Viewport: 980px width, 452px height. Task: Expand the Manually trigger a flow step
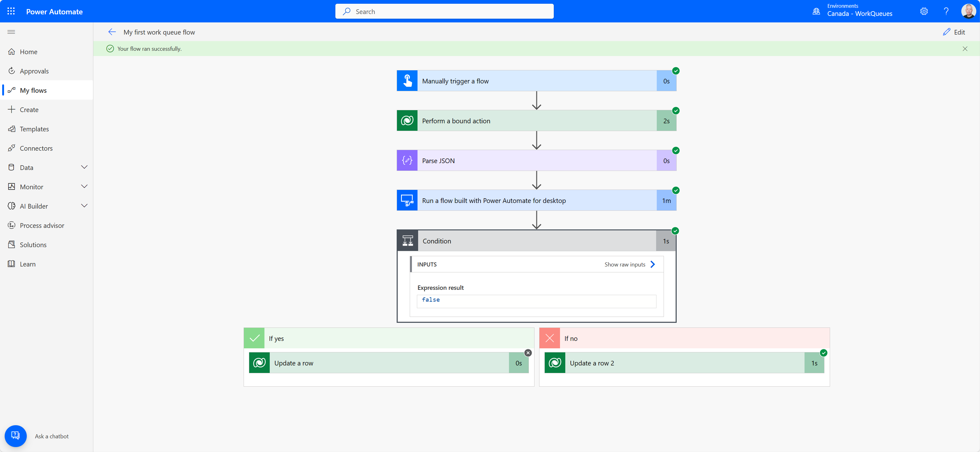coord(536,81)
